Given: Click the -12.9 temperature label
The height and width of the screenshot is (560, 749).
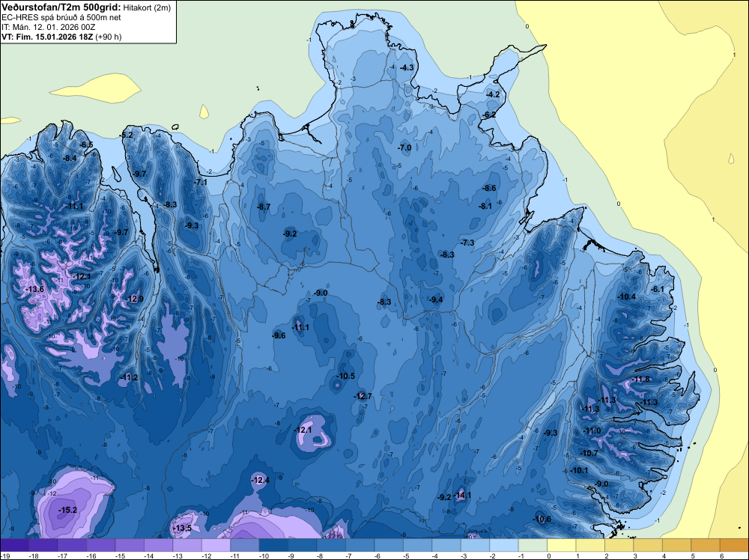Looking at the screenshot, I should [134, 299].
